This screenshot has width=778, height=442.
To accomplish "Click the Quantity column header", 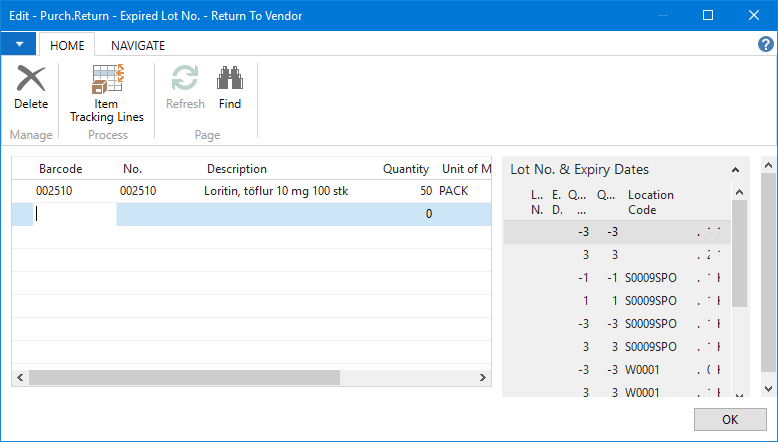I will pyautogui.click(x=406, y=169).
